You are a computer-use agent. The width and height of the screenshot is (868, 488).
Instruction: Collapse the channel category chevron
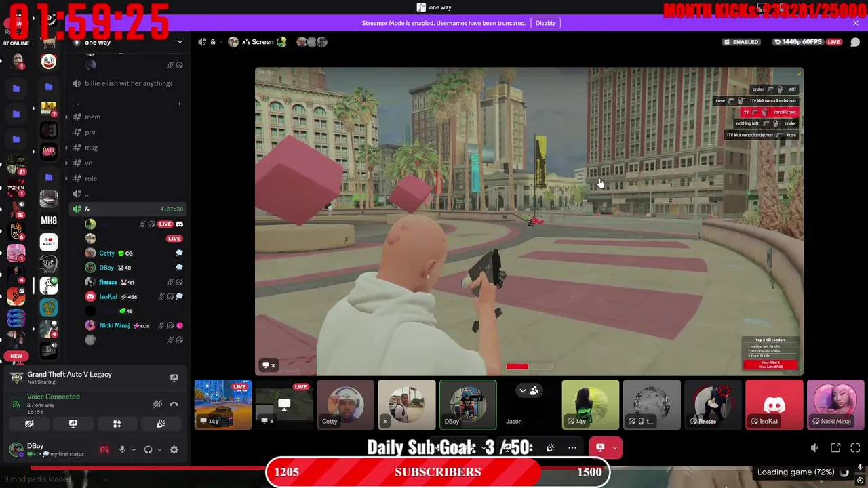[77, 104]
